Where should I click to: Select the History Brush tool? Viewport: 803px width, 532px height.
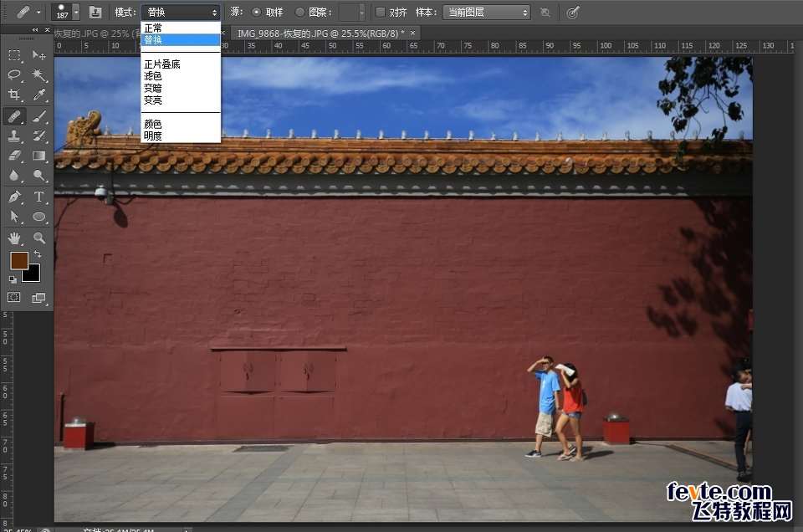pos(39,136)
